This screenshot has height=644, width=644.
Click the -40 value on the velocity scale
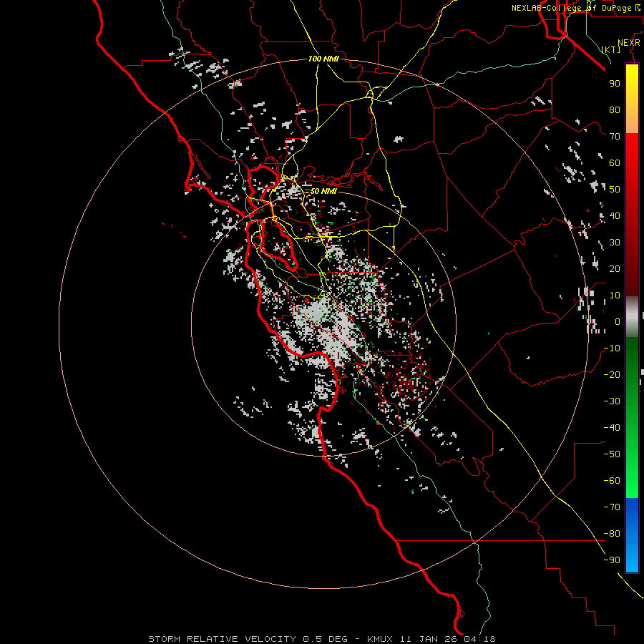point(612,428)
